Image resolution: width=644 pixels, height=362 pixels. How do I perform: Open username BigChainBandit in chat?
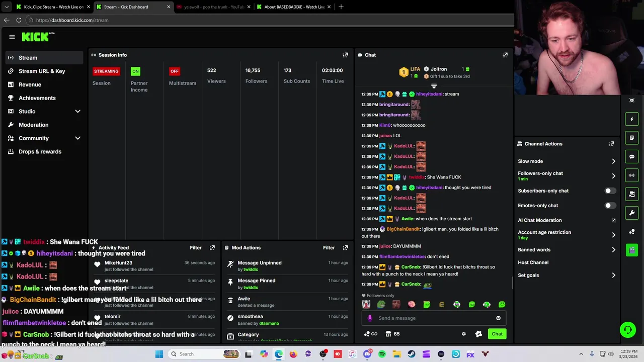pyautogui.click(x=403, y=229)
